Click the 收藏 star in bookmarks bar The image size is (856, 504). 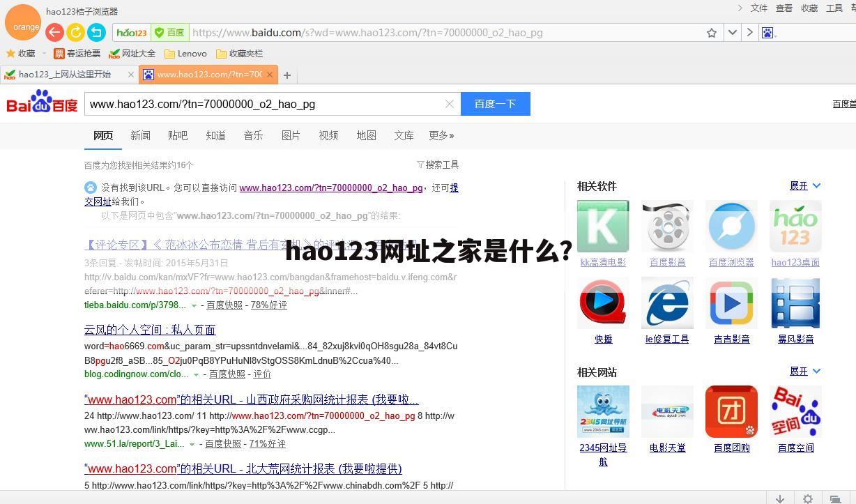click(x=20, y=53)
